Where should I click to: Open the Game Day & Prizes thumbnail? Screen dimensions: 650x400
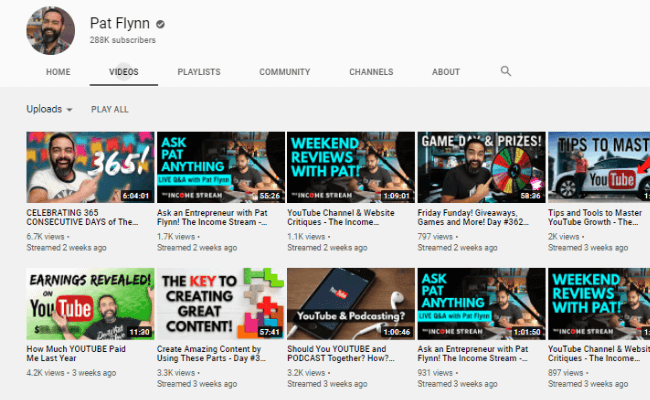[x=480, y=167]
